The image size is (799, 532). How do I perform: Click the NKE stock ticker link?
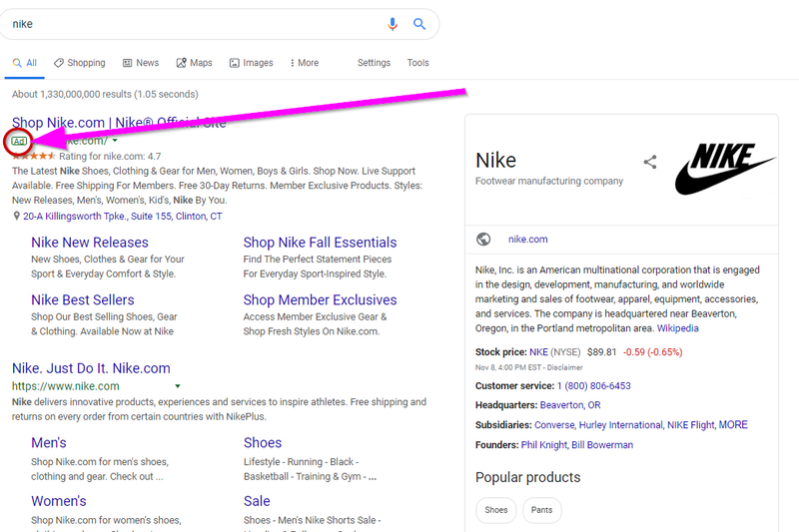point(538,352)
